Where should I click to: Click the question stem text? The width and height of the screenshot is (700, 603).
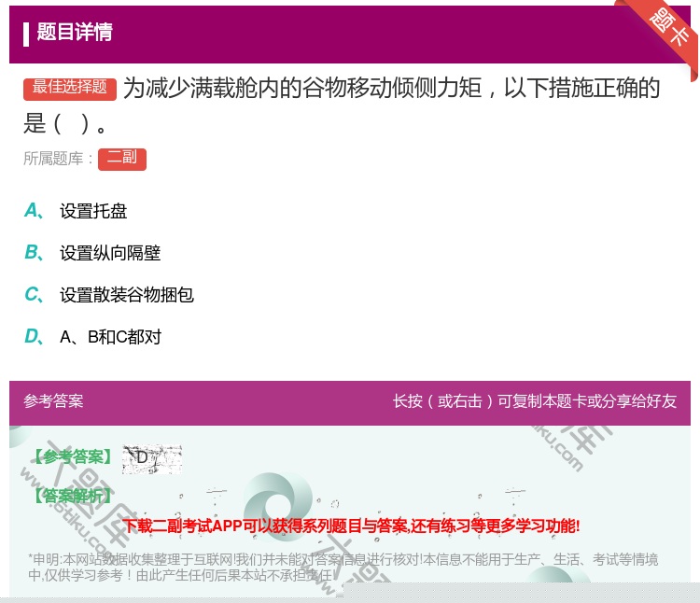pos(342,105)
